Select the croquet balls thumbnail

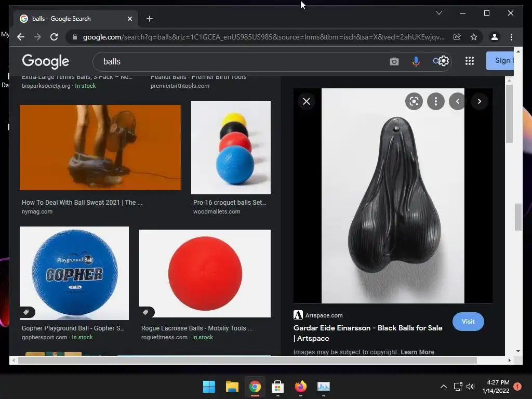point(231,148)
